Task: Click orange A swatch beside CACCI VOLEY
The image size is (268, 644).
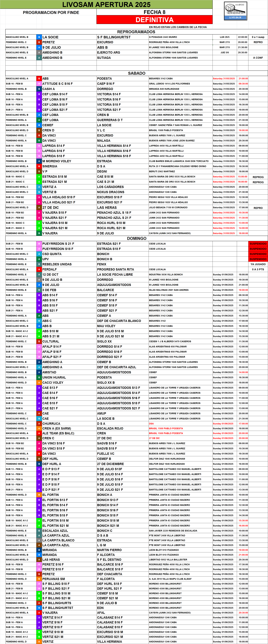Action: [39, 382]
